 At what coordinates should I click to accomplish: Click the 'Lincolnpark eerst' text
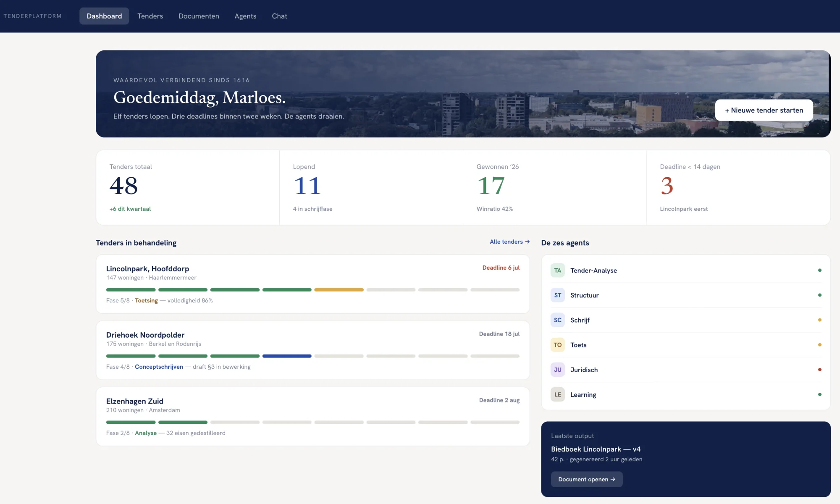coord(684,209)
